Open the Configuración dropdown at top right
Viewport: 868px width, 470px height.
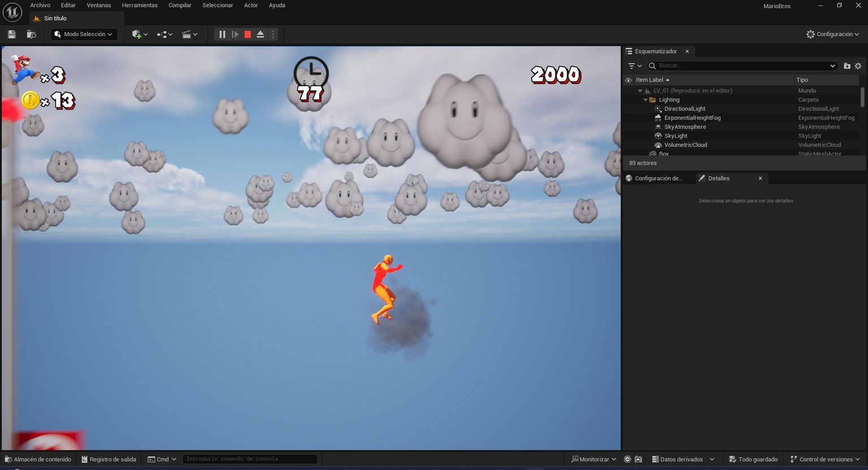point(832,34)
